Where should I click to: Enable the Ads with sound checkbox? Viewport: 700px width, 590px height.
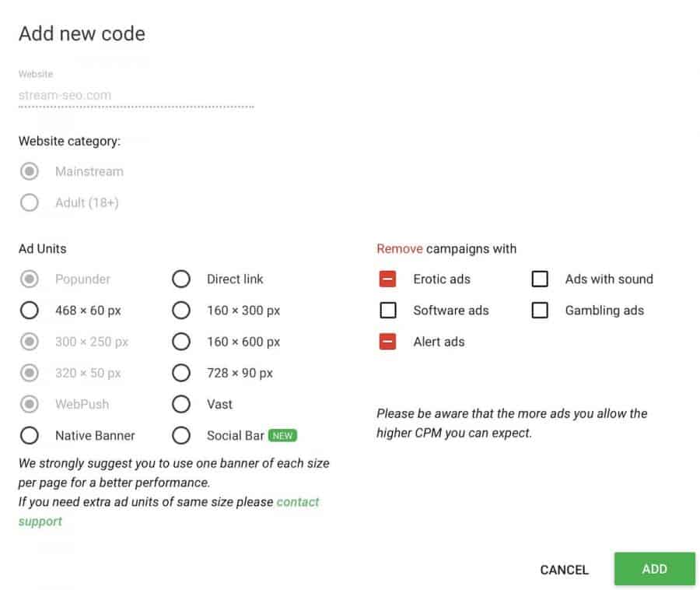(x=540, y=279)
